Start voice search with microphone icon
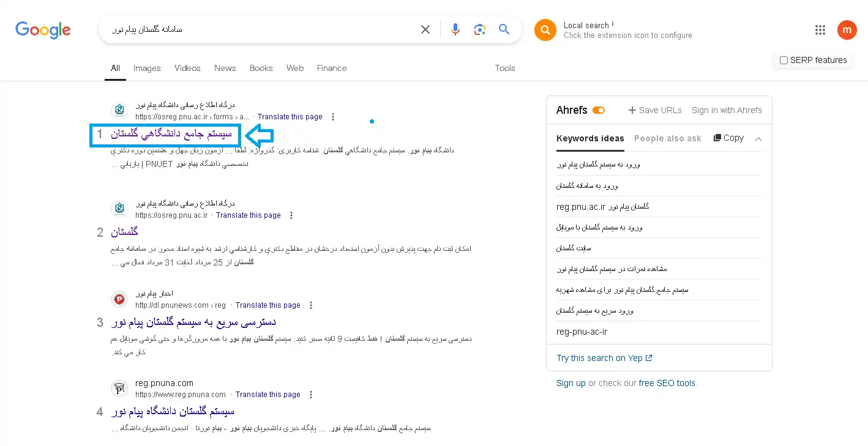Viewport: 868px width, 446px height. pyautogui.click(x=455, y=29)
